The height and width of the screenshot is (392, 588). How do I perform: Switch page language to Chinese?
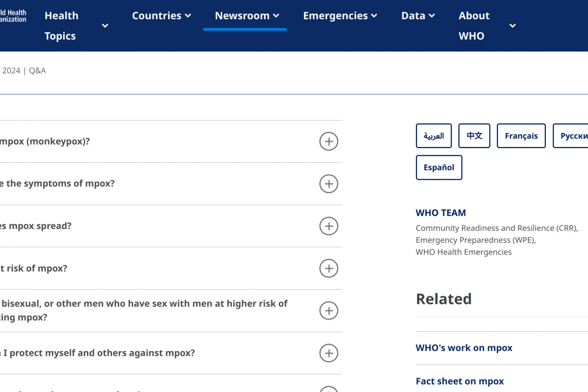pyautogui.click(x=474, y=136)
